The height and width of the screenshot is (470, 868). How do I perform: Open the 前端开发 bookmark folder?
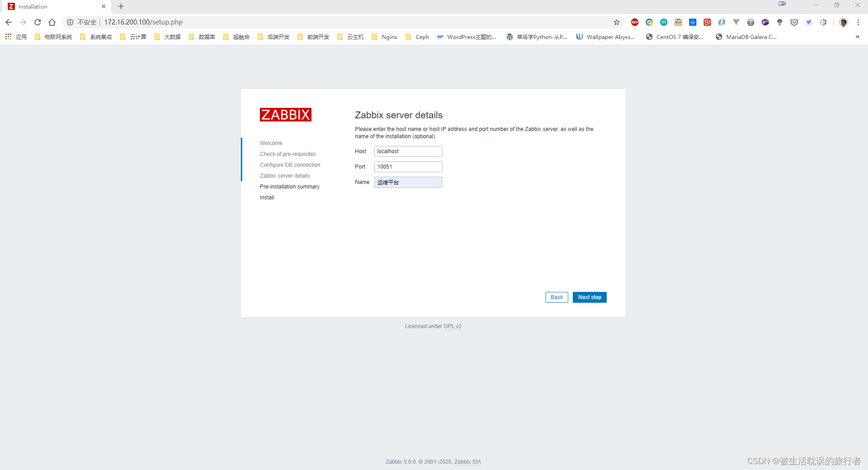(313, 37)
